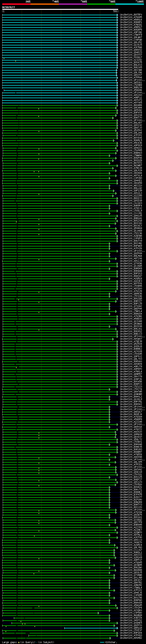Select the UniRef100_B9HML5 label

131,140
